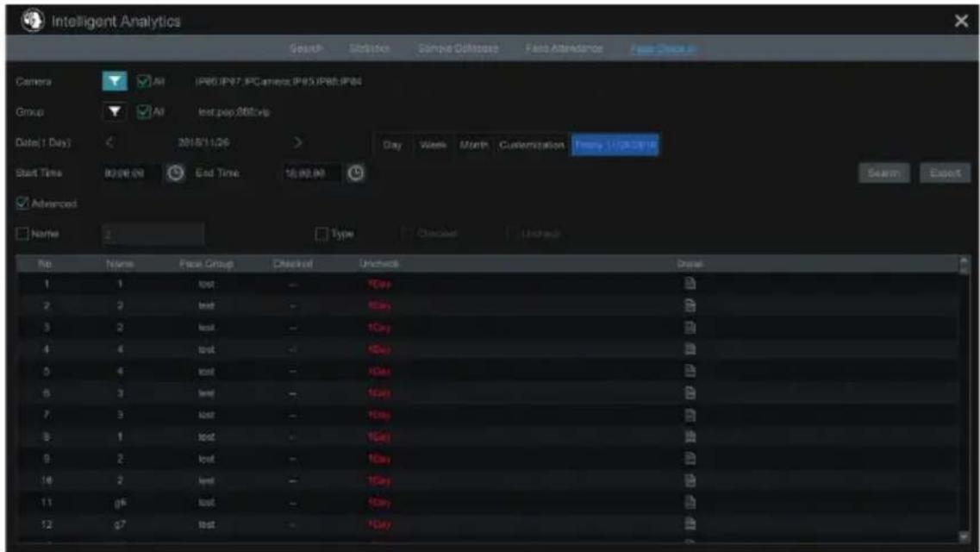Select the name cell g7
This screenshot has width=980, height=552.
tap(120, 524)
